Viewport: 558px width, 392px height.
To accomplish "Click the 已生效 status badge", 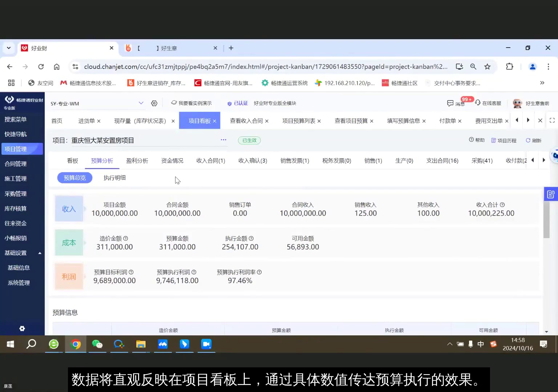I will 249,140.
